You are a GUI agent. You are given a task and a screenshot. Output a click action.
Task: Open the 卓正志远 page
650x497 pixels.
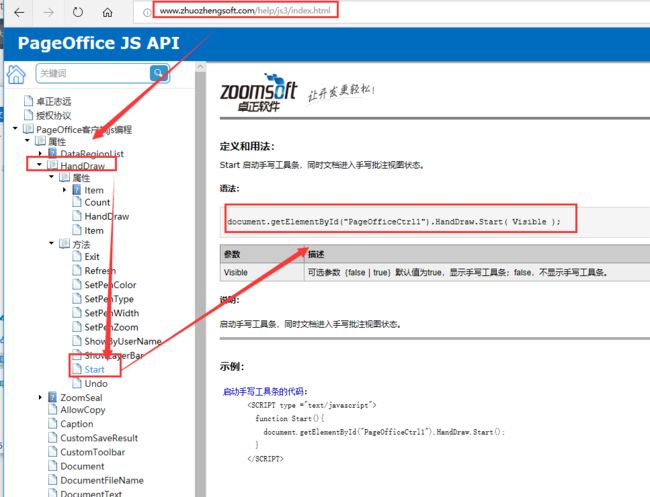53,101
